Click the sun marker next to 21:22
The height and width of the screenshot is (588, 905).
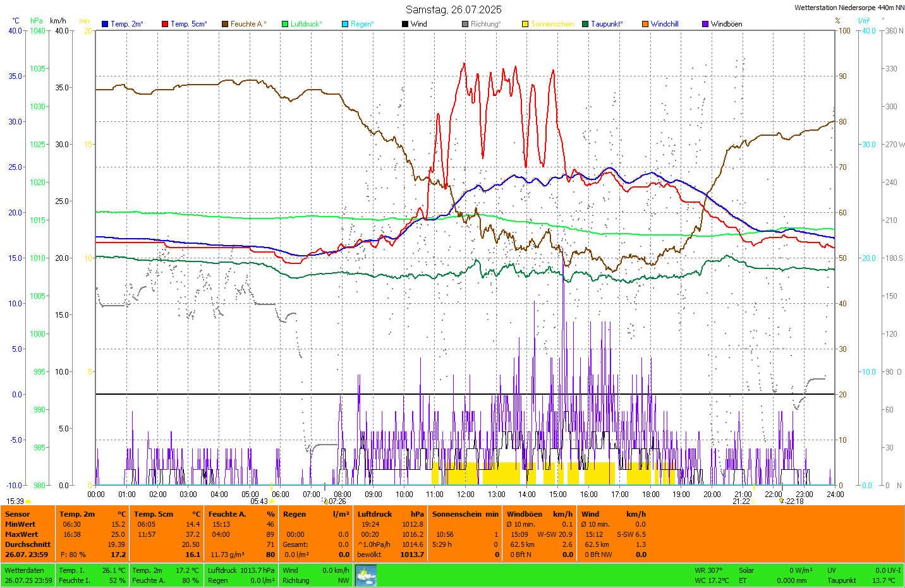[754, 501]
